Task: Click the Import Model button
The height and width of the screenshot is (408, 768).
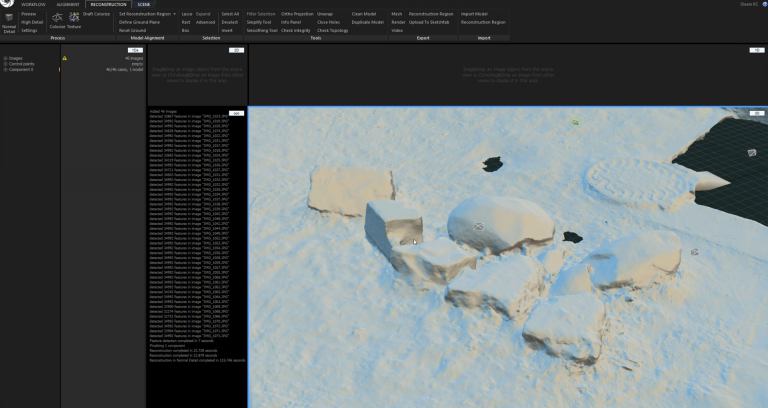Action: click(x=474, y=14)
